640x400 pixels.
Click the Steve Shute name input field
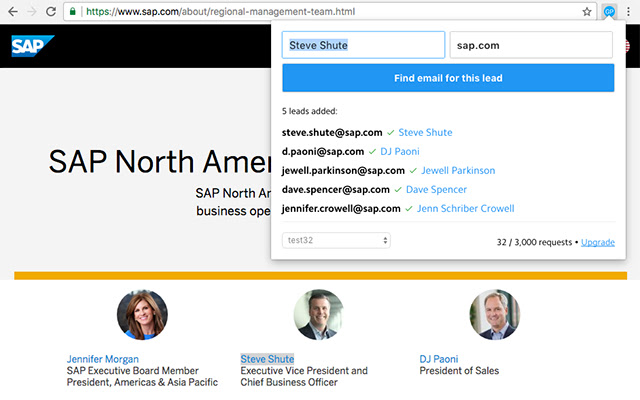[363, 45]
